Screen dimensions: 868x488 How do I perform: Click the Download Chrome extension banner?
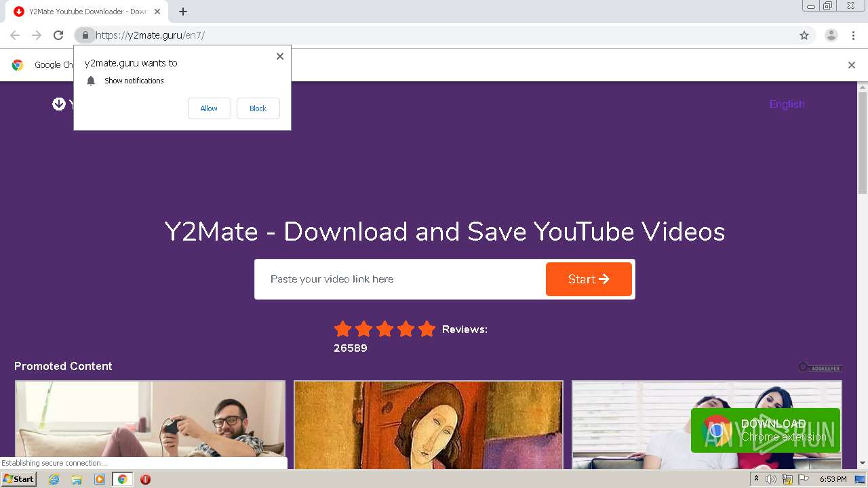766,430
